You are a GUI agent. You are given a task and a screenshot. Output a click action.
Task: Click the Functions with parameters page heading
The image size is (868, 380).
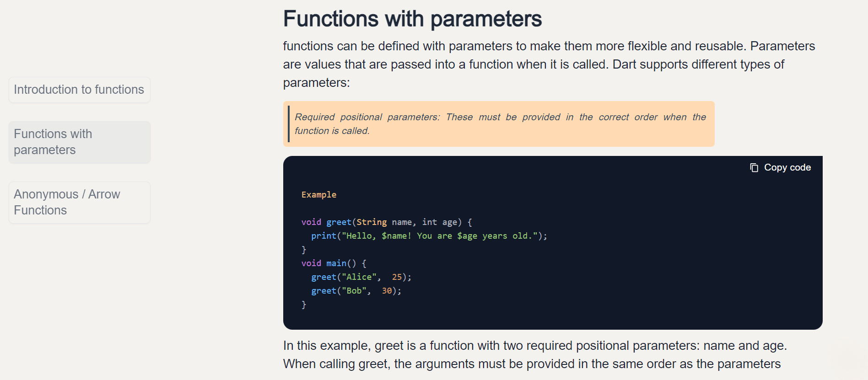coord(412,19)
